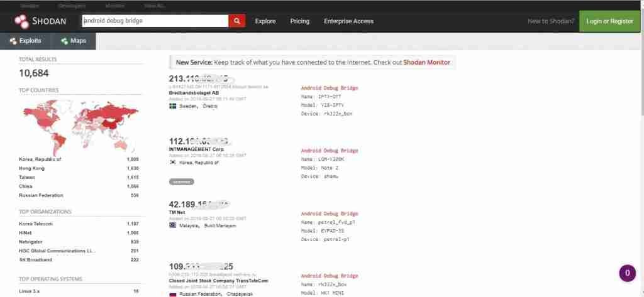The height and width of the screenshot is (297, 644).
Task: Click the Sweden flag icon
Action: pos(173,106)
